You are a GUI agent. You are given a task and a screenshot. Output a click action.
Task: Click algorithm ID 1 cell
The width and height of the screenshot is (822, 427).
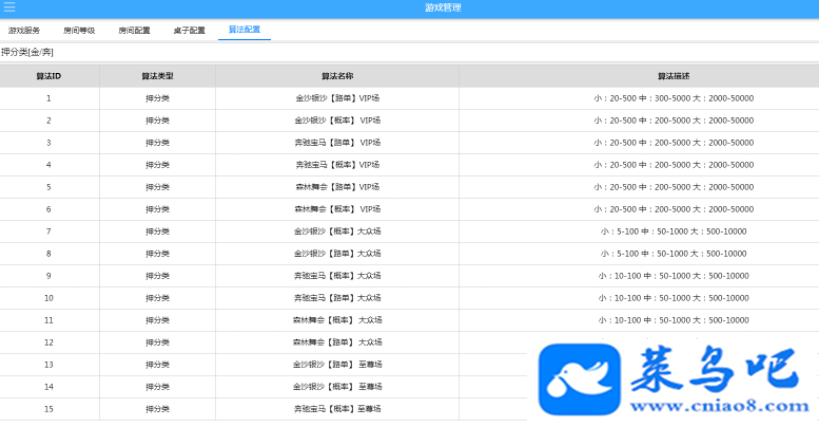[49, 98]
